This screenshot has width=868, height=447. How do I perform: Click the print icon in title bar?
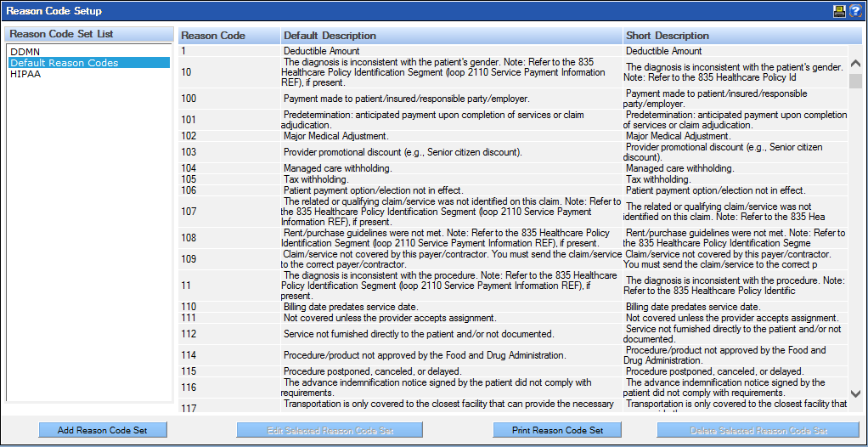point(839,11)
